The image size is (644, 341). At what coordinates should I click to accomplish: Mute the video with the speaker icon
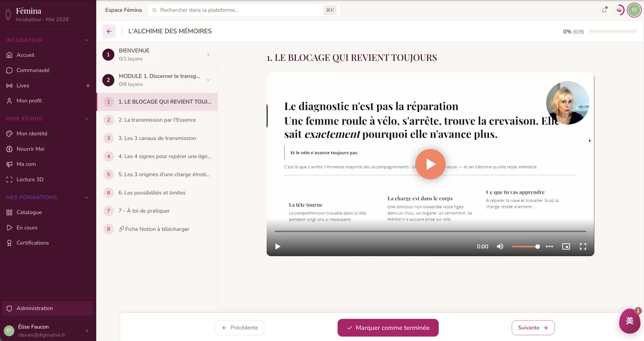pyautogui.click(x=500, y=247)
